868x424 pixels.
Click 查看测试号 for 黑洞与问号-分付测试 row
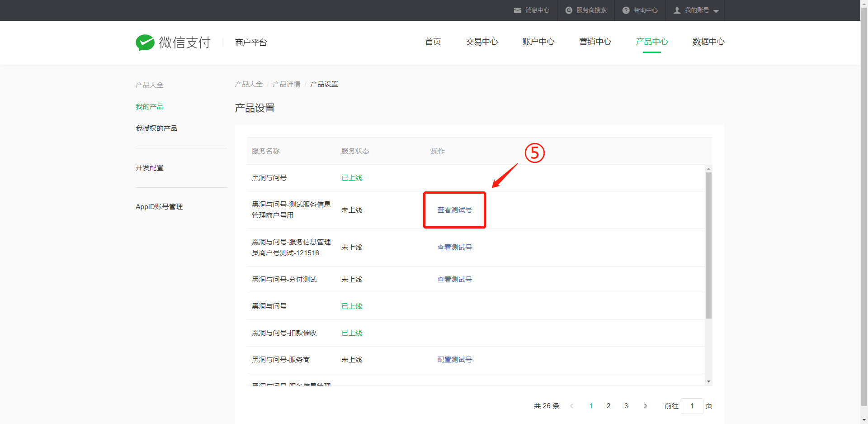pyautogui.click(x=454, y=280)
